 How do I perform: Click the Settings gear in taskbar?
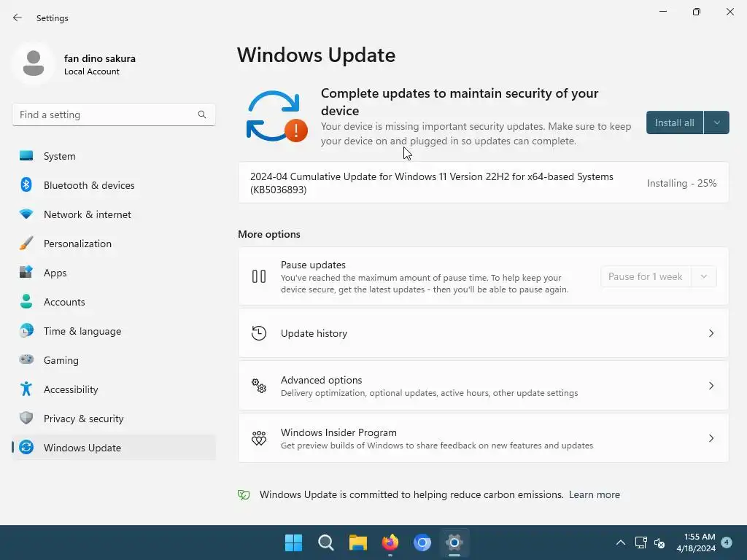(454, 542)
